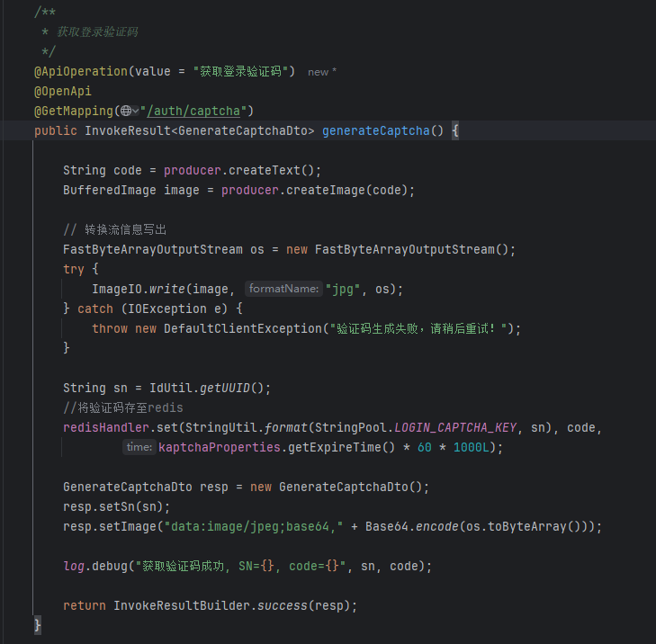The image size is (656, 644).
Task: Click Base64.encode call
Action: [x=411, y=526]
